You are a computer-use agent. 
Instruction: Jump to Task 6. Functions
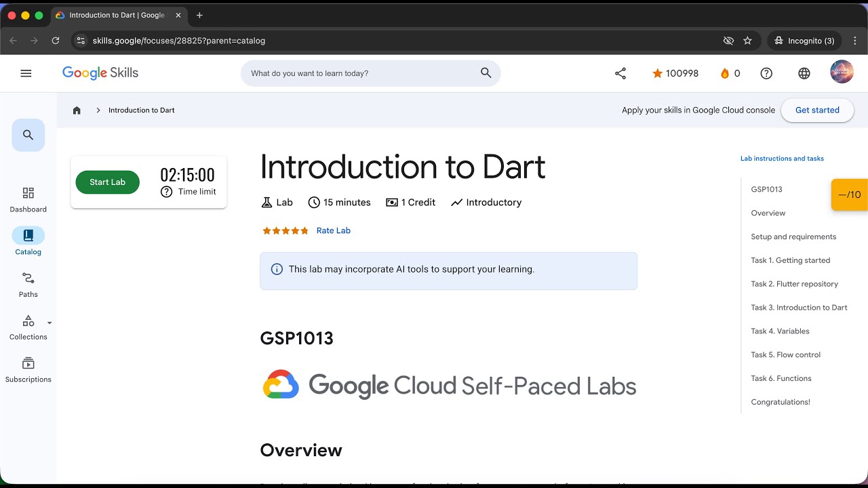(x=781, y=379)
